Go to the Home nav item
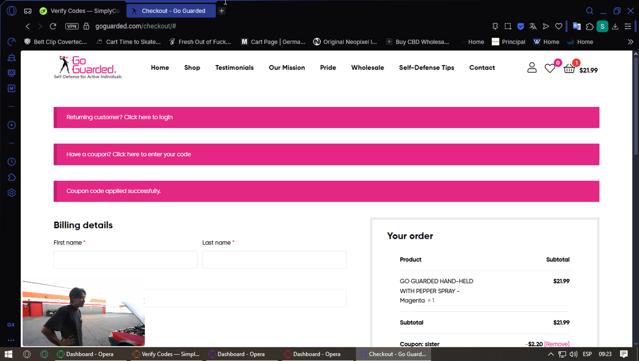Image resolution: width=639 pixels, height=361 pixels. [160, 68]
